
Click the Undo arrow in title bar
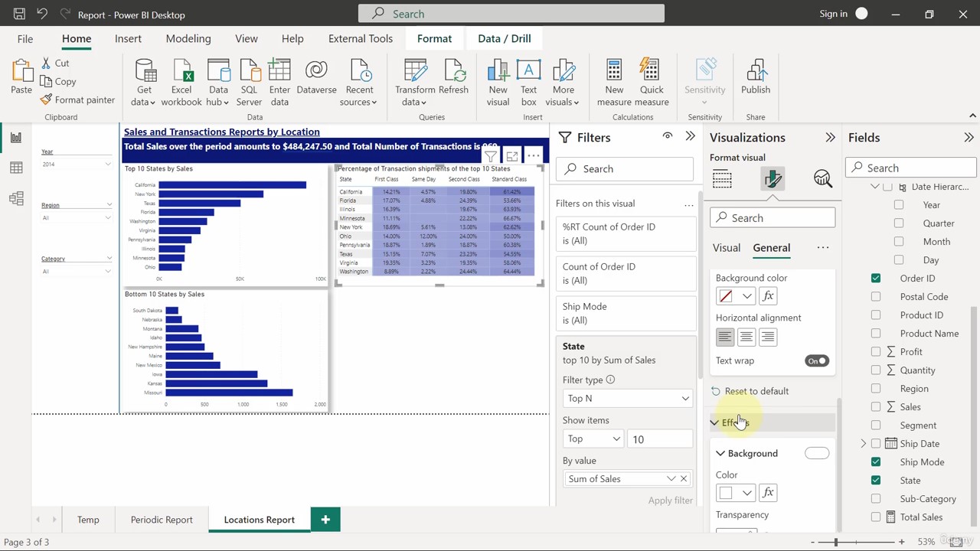click(x=44, y=14)
